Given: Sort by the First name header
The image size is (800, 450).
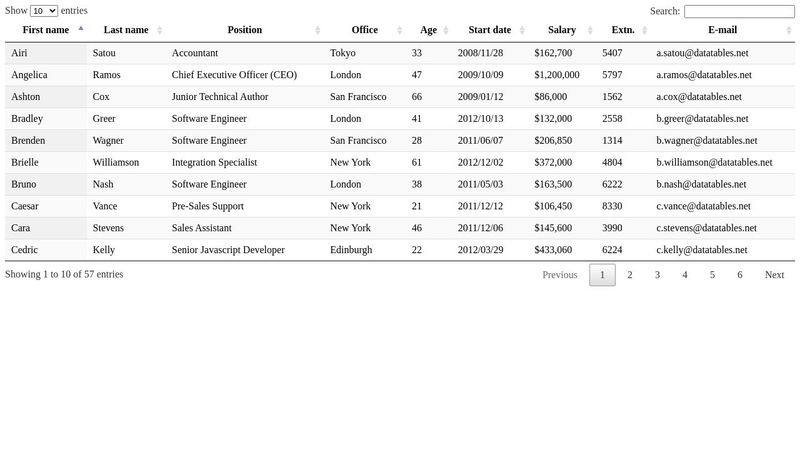Looking at the screenshot, I should 46,30.
